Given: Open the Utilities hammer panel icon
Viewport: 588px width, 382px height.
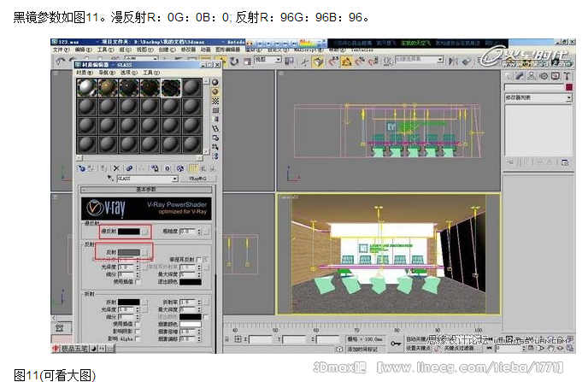Looking at the screenshot, I should click(567, 76).
